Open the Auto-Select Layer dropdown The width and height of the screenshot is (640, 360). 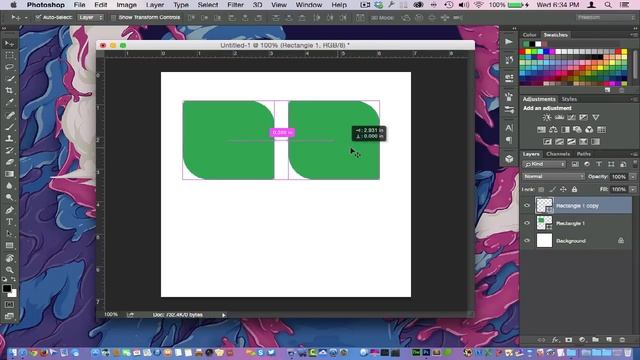(91, 18)
